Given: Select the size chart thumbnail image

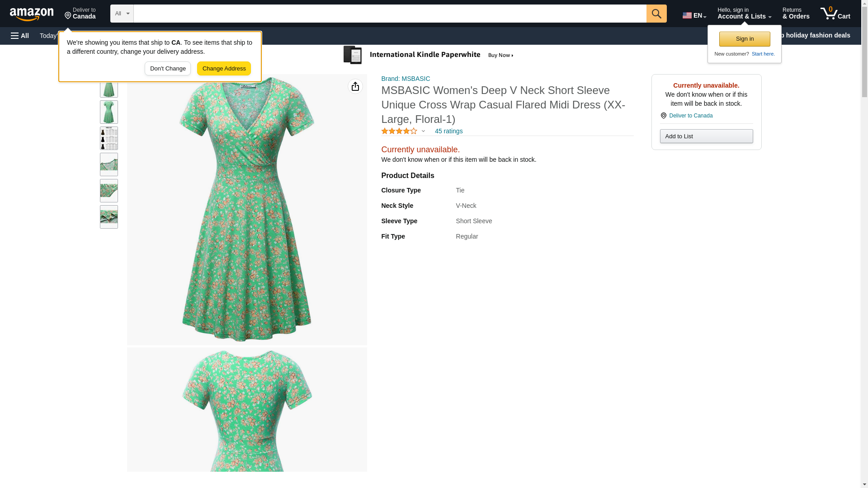Looking at the screenshot, I should coord(108,138).
